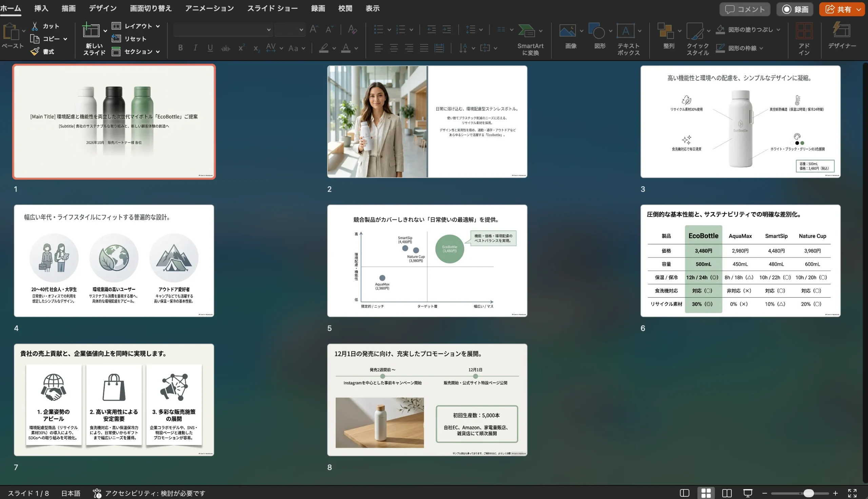
Task: Expand the Copy (コピー) dropdown arrow
Action: (x=65, y=39)
